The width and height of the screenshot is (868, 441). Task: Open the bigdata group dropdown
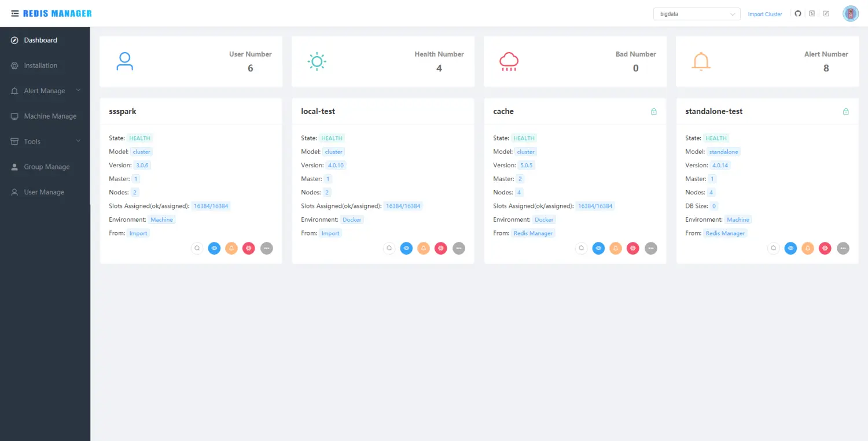(697, 14)
